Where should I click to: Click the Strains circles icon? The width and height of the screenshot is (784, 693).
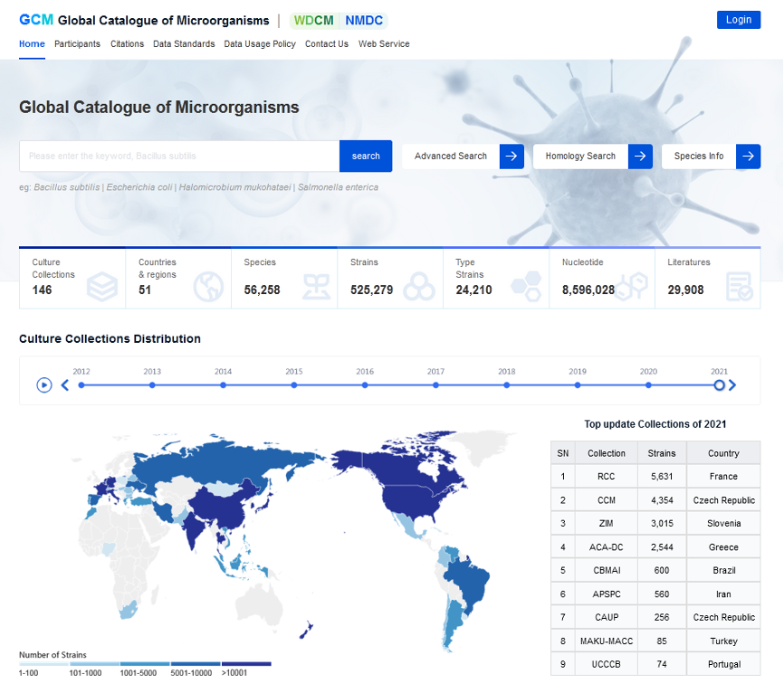(419, 288)
